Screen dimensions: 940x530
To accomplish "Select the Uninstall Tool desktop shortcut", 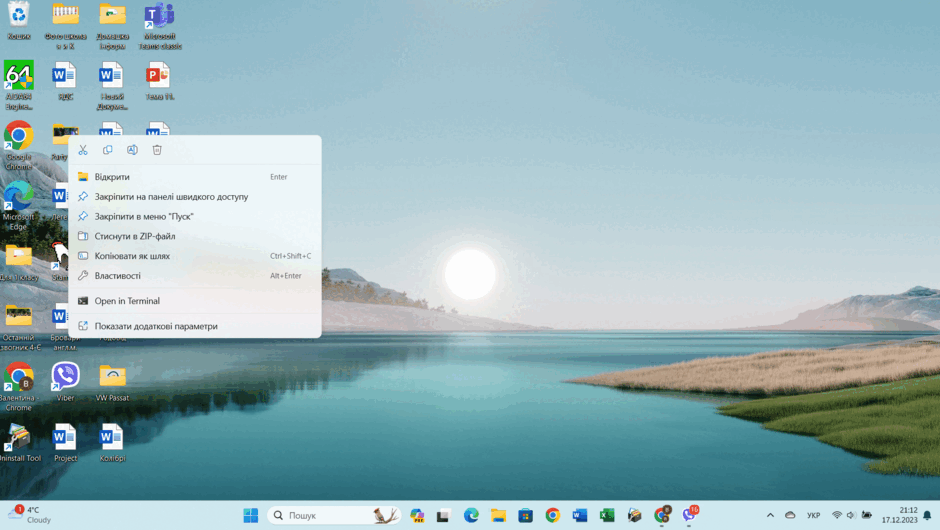I will pyautogui.click(x=20, y=442).
